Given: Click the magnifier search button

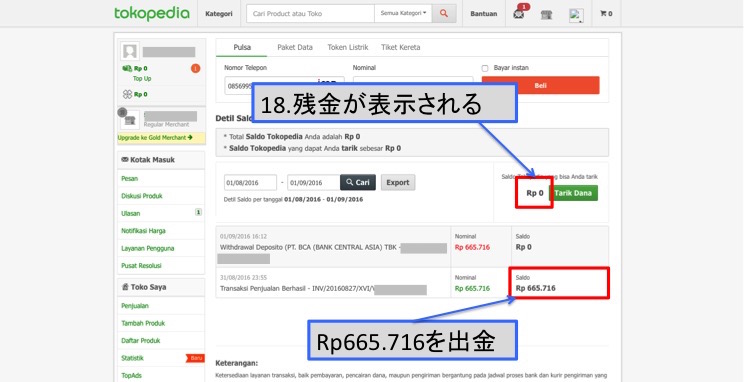Looking at the screenshot, I should pos(444,13).
